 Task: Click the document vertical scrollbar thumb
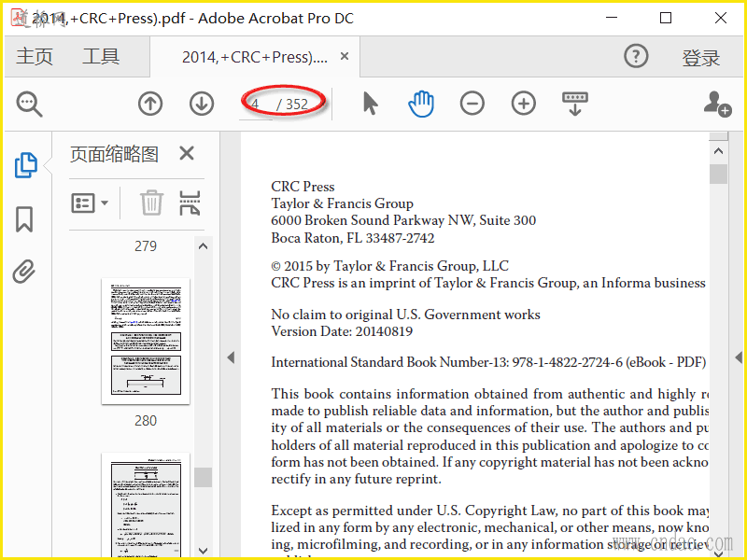718,174
